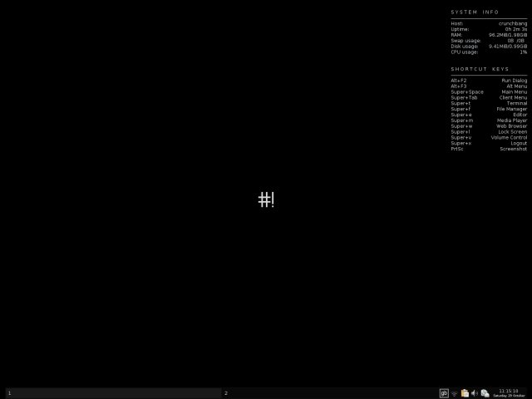Image resolution: width=532 pixels, height=399 pixels.
Task: Click the Client Menu shortcut text
Action: 513,98
